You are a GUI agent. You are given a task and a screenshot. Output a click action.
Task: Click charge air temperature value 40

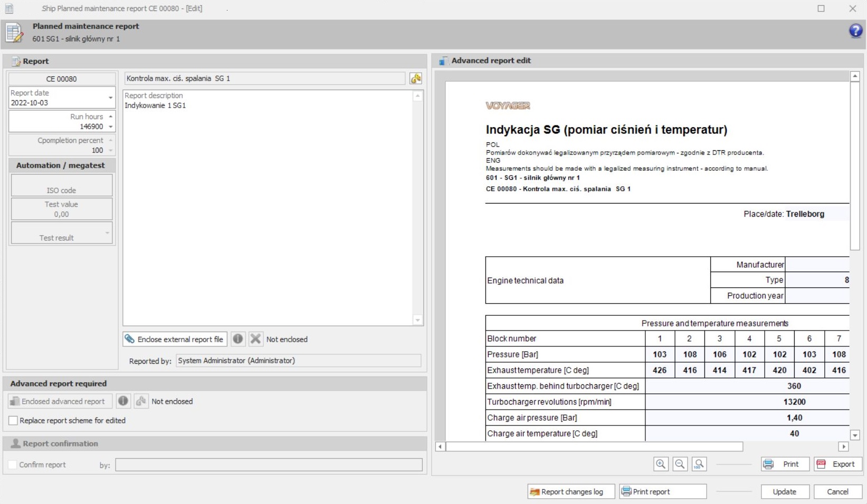pyautogui.click(x=794, y=433)
